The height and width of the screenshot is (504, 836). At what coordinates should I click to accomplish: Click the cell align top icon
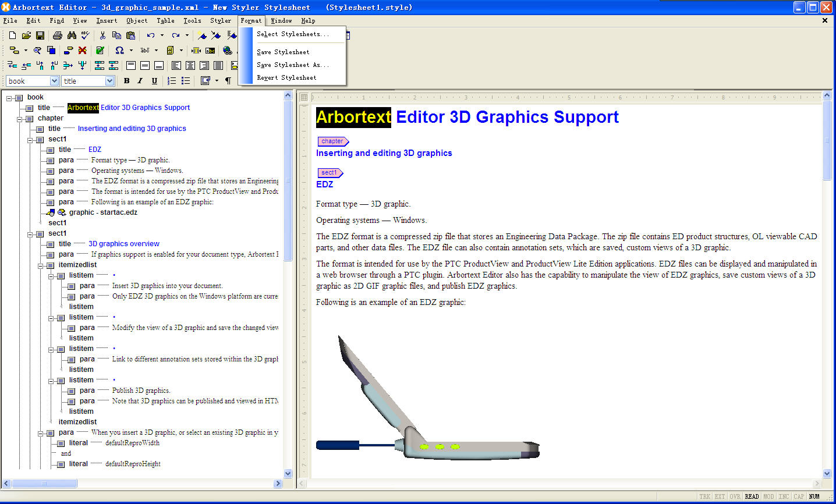pyautogui.click(x=131, y=66)
